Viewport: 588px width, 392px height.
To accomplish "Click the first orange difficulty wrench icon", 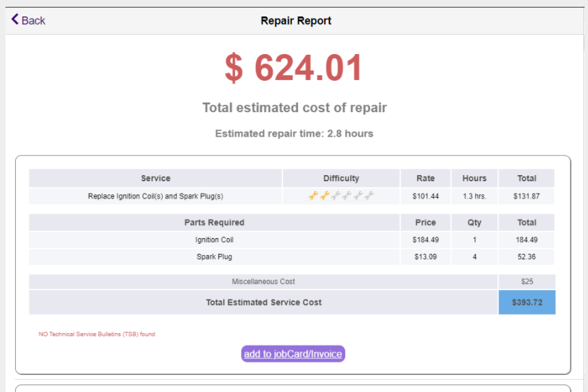I will point(313,196).
